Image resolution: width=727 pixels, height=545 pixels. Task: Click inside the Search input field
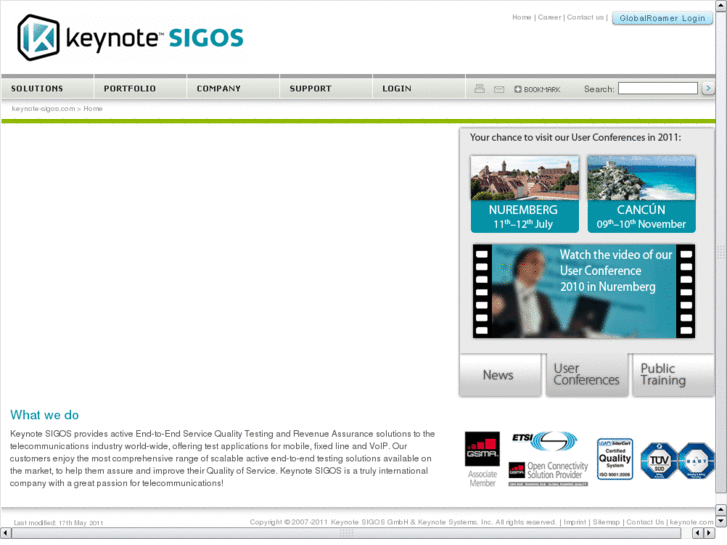[657, 88]
